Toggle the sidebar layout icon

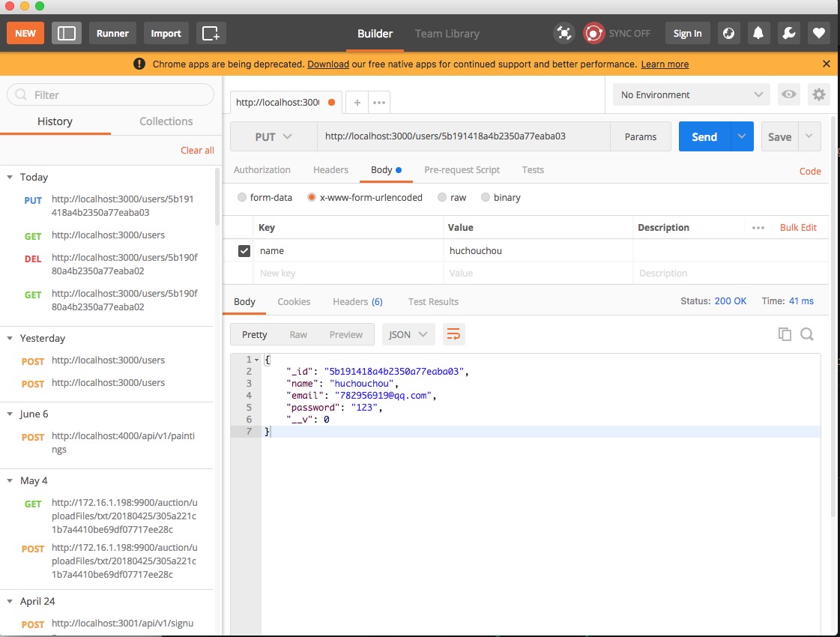tap(67, 33)
